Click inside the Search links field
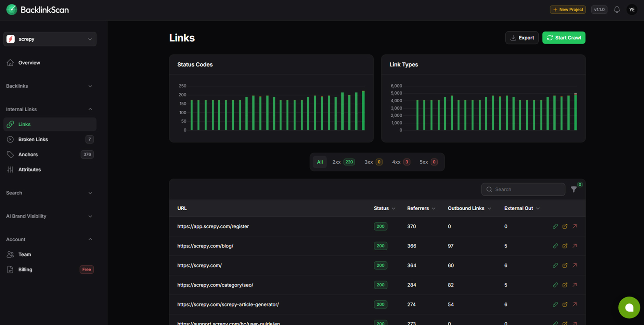 tap(523, 189)
